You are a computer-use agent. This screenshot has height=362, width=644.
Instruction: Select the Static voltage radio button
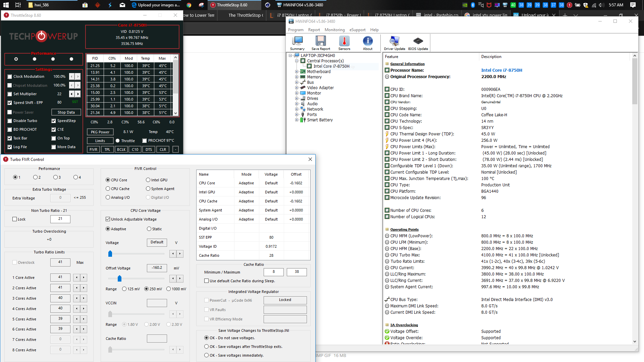(149, 229)
